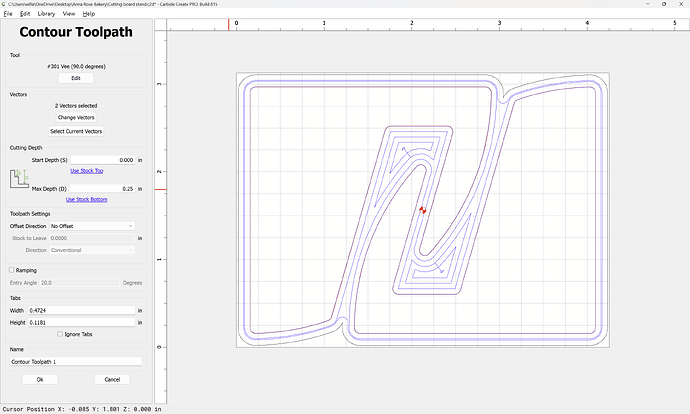Open the disabled Direction Conventional dropdown
The height and width of the screenshot is (414, 690).
92,250
